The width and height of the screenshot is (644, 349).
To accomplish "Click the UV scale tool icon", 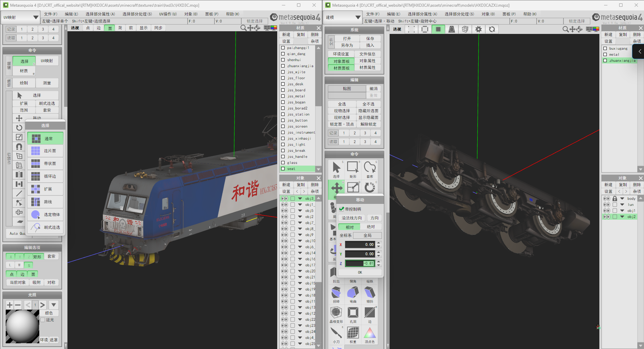I will pyautogui.click(x=19, y=137).
